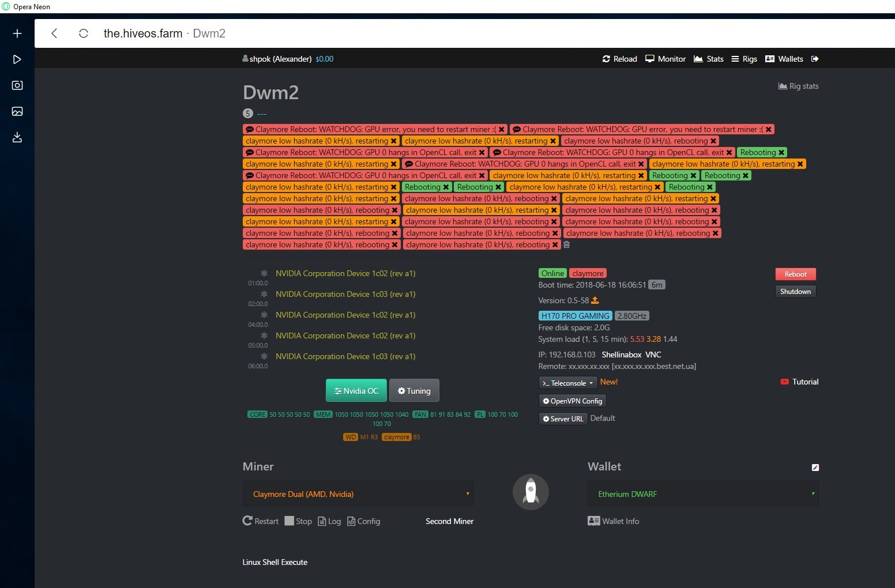Refresh the page with browser reload icon

[x=84, y=33]
